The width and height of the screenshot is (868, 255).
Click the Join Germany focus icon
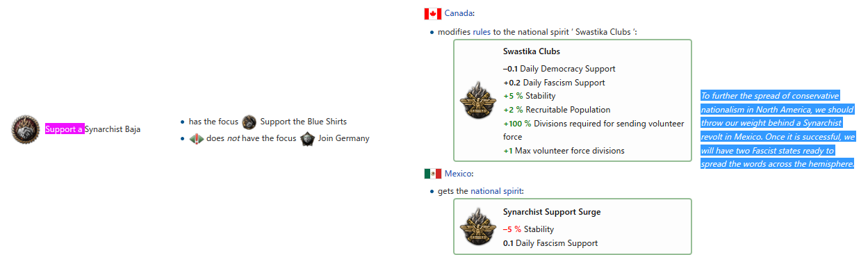[x=307, y=138]
